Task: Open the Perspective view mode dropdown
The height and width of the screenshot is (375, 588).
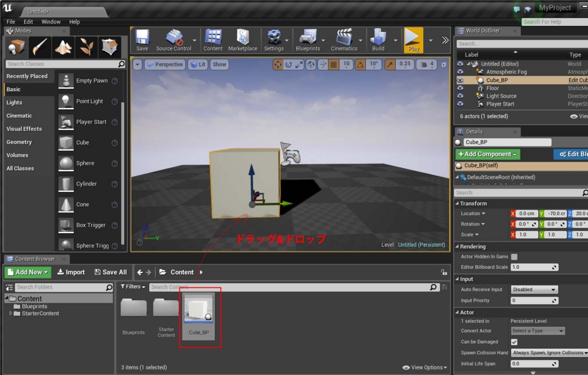Action: [165, 64]
